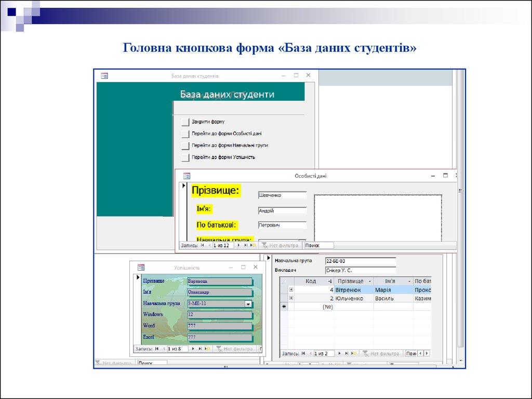Open the Прізвище column filter dropdown
The image size is (532, 399).
click(x=369, y=281)
